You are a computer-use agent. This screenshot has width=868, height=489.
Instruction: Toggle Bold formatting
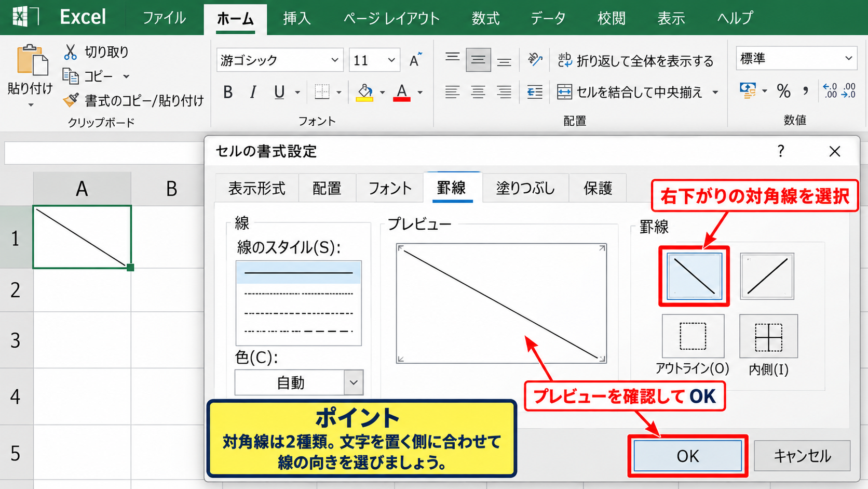point(228,92)
